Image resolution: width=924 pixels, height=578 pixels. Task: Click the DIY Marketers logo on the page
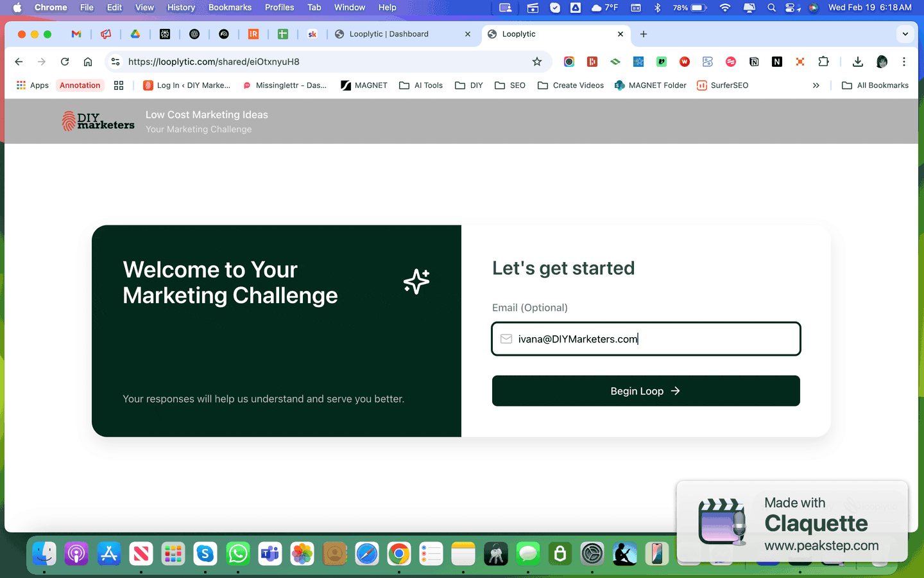click(98, 121)
